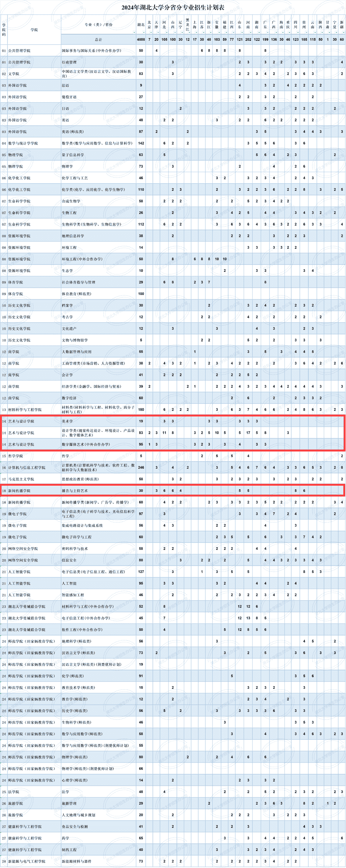This screenshot has height=868, width=346.
Task: Click the 马克思主义学院 college cell
Action: coord(34,479)
